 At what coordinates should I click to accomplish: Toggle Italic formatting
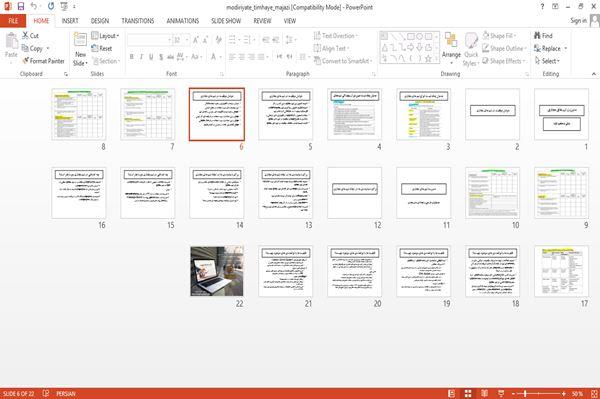(x=141, y=57)
